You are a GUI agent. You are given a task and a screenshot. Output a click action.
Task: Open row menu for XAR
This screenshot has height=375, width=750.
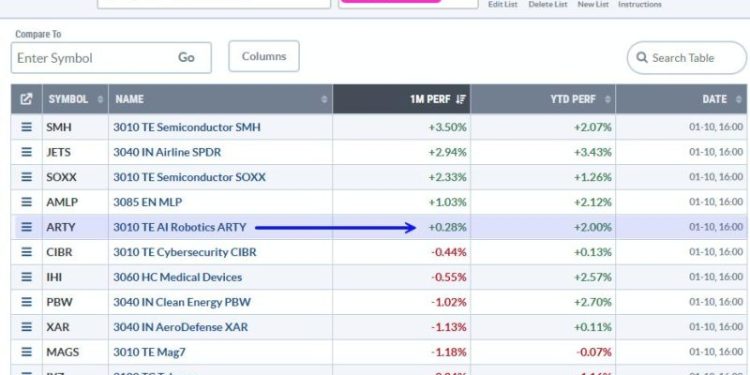coord(27,327)
